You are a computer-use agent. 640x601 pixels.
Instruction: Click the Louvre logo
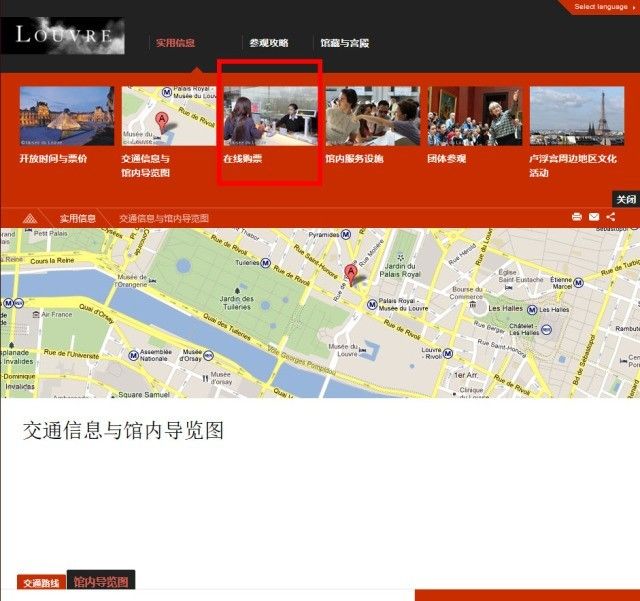coord(63,36)
